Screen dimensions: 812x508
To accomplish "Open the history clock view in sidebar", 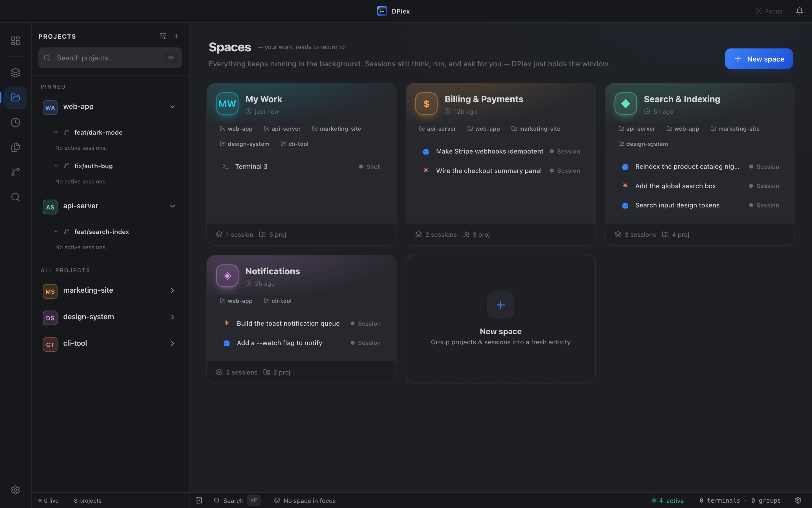I will (x=16, y=123).
